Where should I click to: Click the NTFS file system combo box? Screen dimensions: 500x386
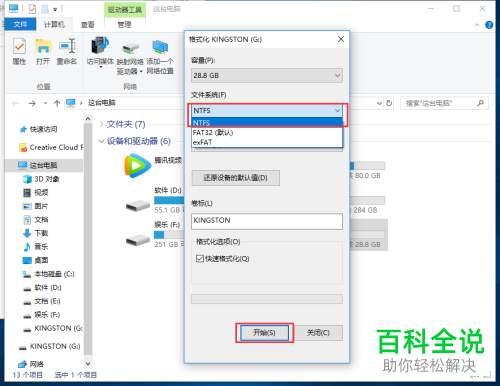click(x=267, y=110)
